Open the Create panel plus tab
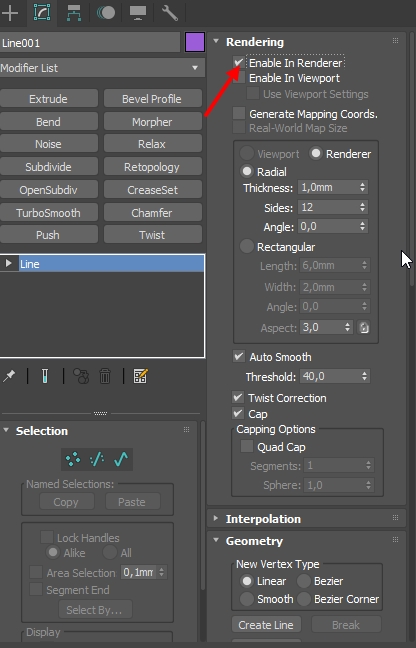416x648 pixels. pos(10,13)
